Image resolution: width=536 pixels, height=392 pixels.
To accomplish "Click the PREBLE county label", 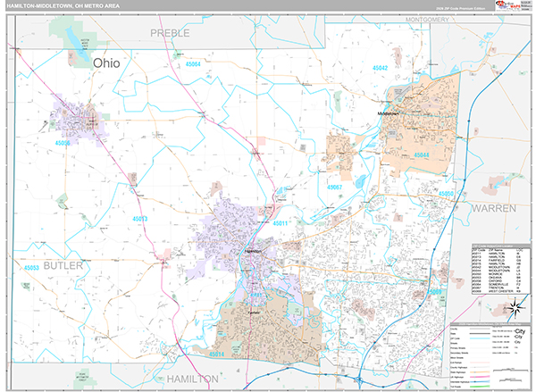I will point(170,32).
